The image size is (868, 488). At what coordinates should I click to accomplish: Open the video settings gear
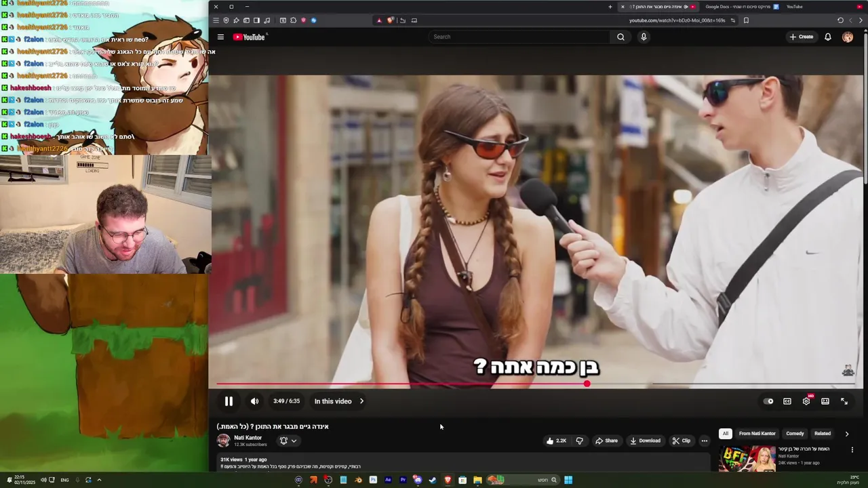point(806,401)
